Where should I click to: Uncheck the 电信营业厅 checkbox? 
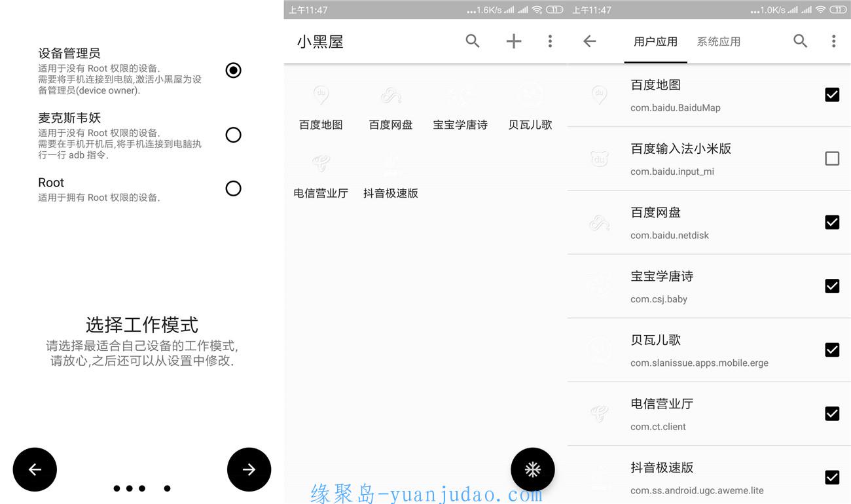coord(832,414)
